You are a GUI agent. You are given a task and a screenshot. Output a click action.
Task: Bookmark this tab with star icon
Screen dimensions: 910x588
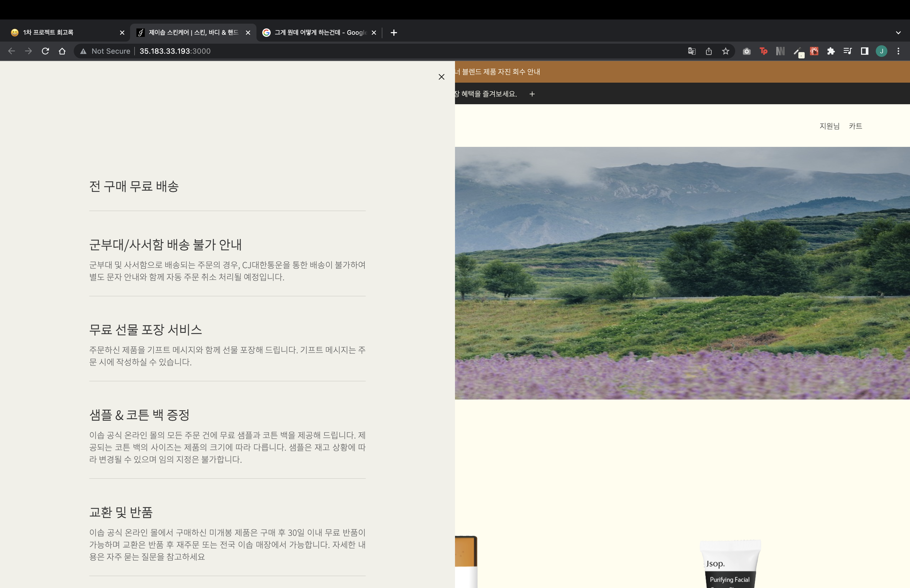pos(726,51)
